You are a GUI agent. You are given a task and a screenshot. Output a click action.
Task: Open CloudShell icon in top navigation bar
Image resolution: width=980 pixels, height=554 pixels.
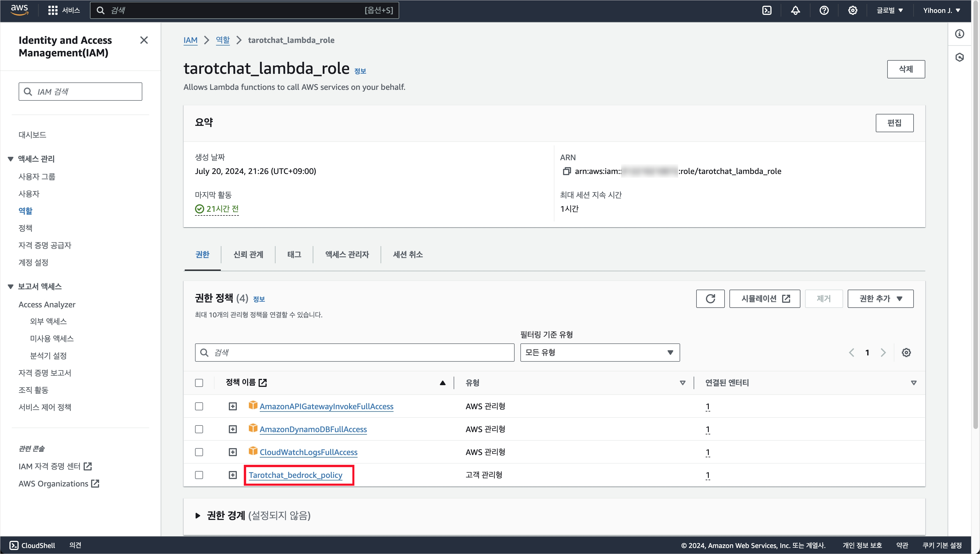tap(767, 10)
